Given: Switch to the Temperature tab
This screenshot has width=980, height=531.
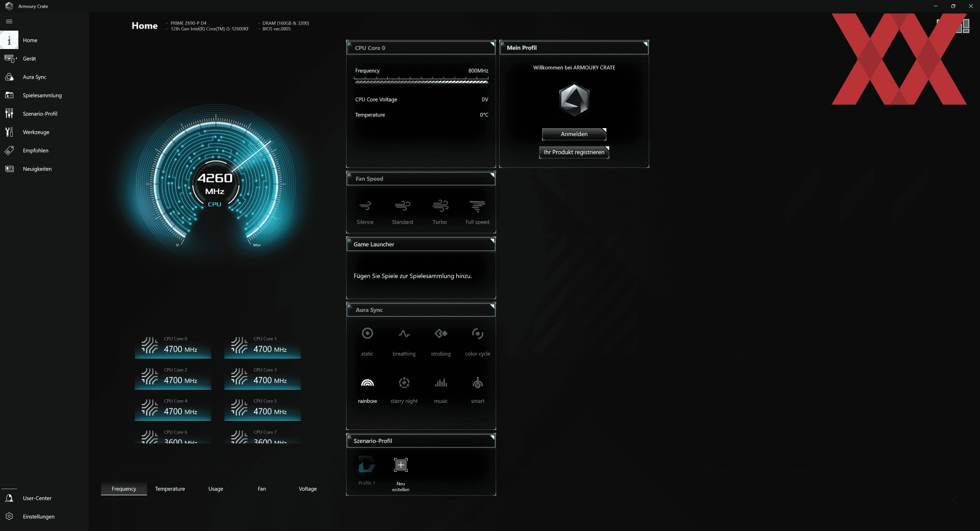Looking at the screenshot, I should click(x=170, y=489).
